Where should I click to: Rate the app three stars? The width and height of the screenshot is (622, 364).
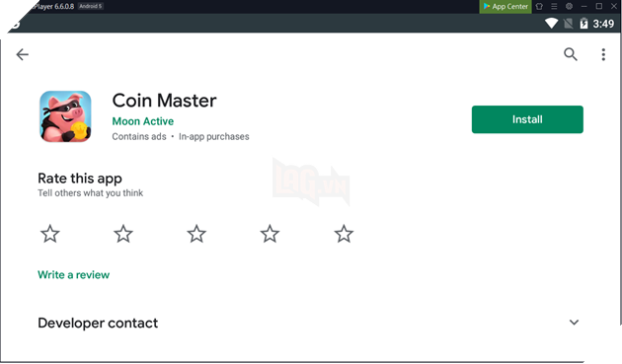[196, 234]
